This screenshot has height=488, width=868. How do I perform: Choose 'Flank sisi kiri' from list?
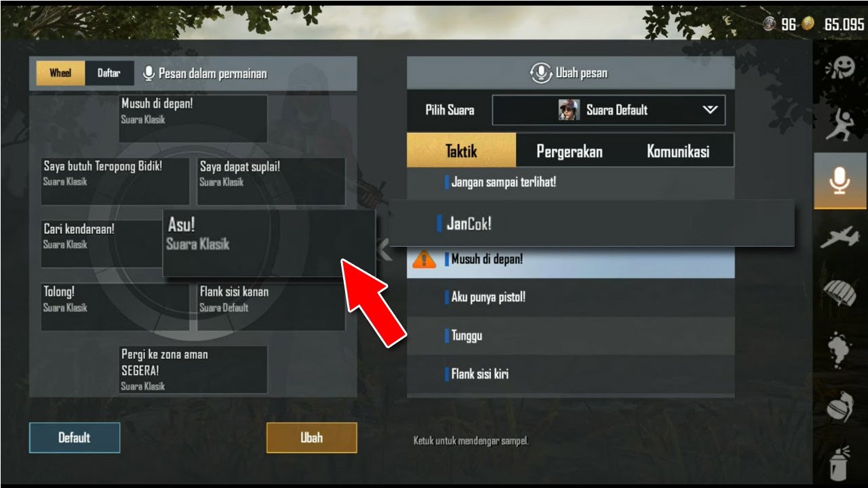point(570,373)
